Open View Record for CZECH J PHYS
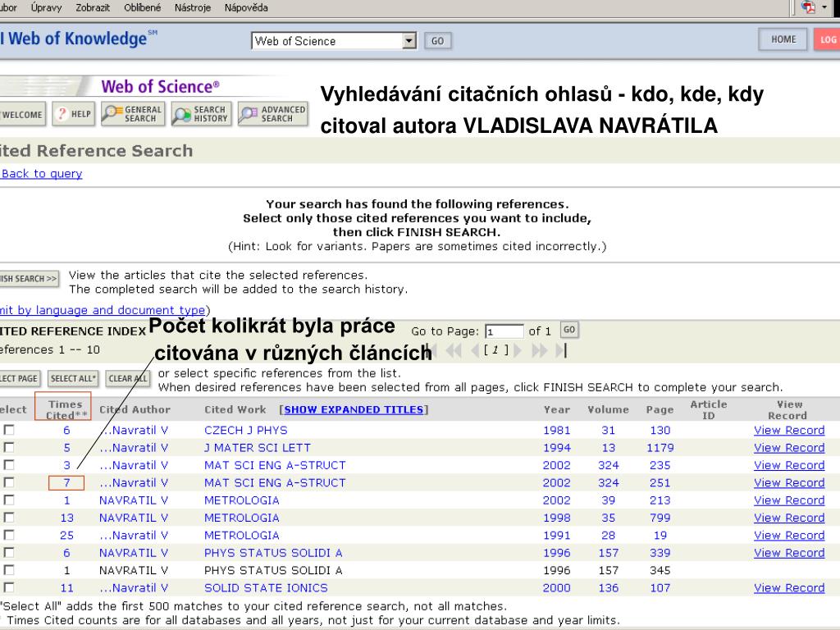The width and height of the screenshot is (840, 630). [x=789, y=430]
